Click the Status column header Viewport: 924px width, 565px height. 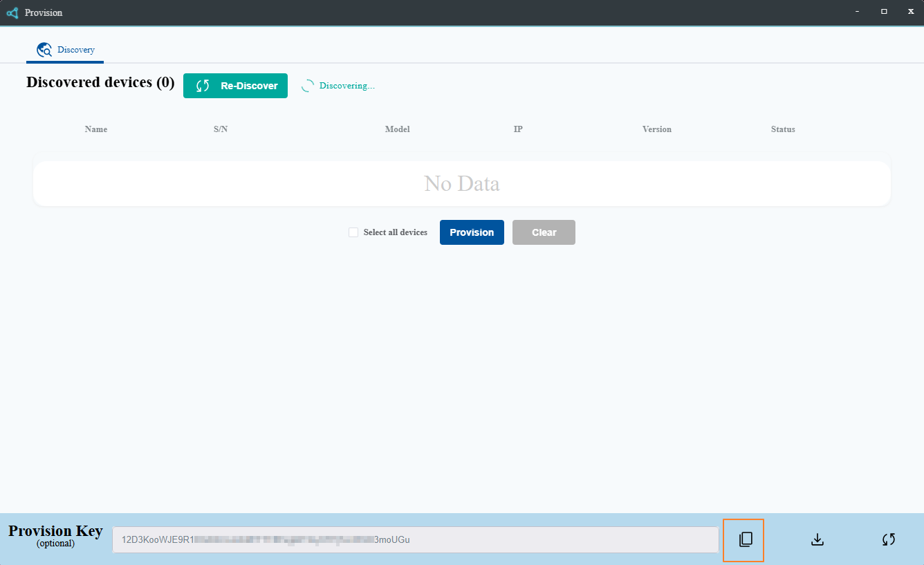(783, 129)
